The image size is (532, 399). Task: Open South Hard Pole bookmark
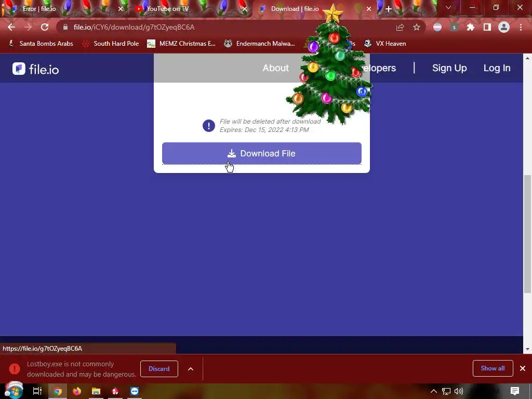pyautogui.click(x=111, y=44)
